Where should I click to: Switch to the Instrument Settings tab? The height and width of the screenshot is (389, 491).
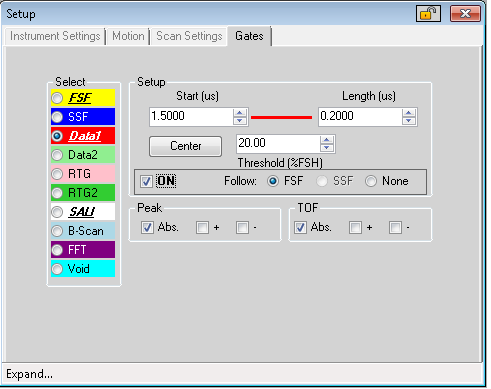55,36
